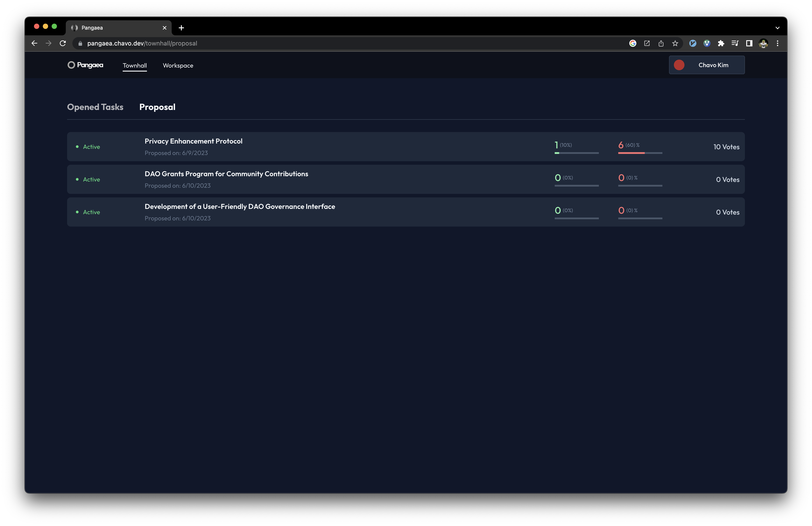Screen dimensions: 812x526
Task: Expand the chevron at the top-right corner
Action: click(x=778, y=28)
